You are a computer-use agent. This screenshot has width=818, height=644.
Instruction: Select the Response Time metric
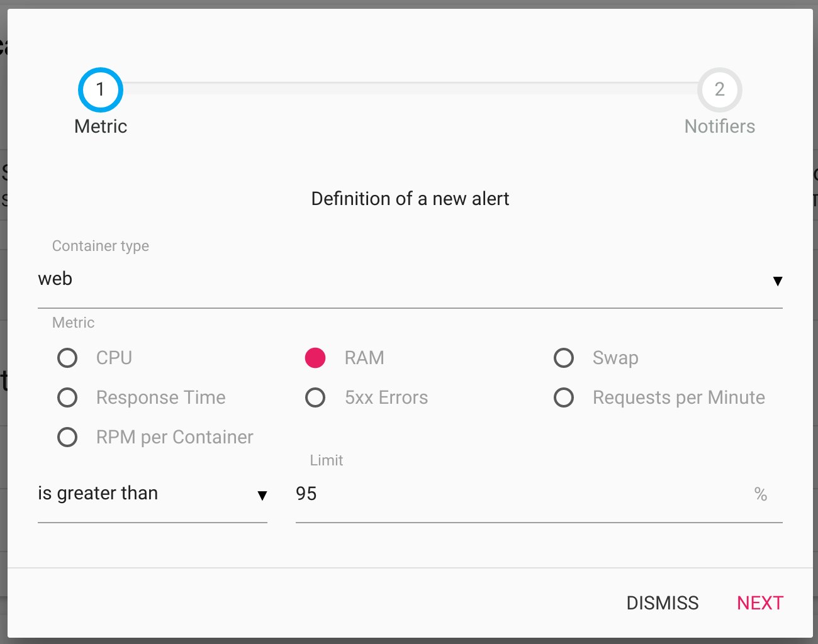67,397
